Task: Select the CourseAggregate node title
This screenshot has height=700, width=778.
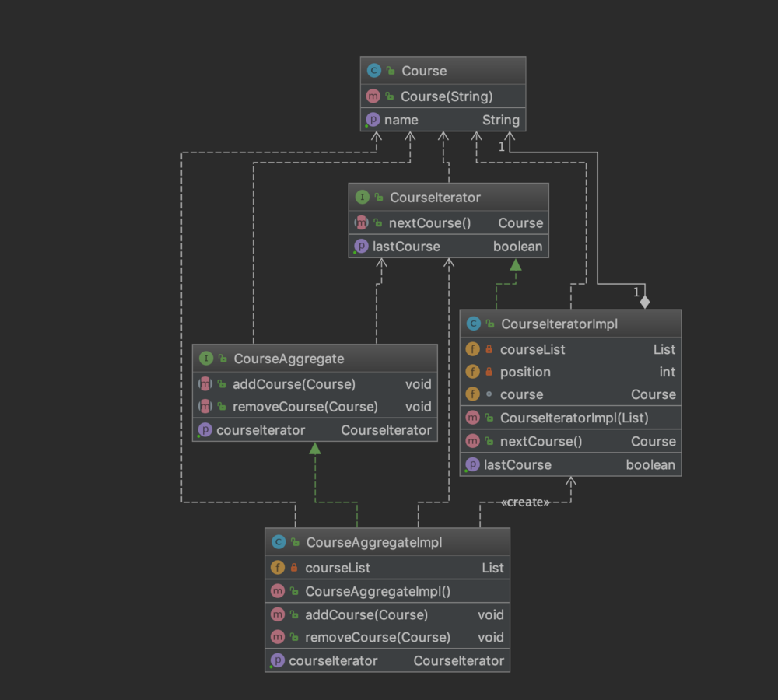Action: click(x=289, y=359)
